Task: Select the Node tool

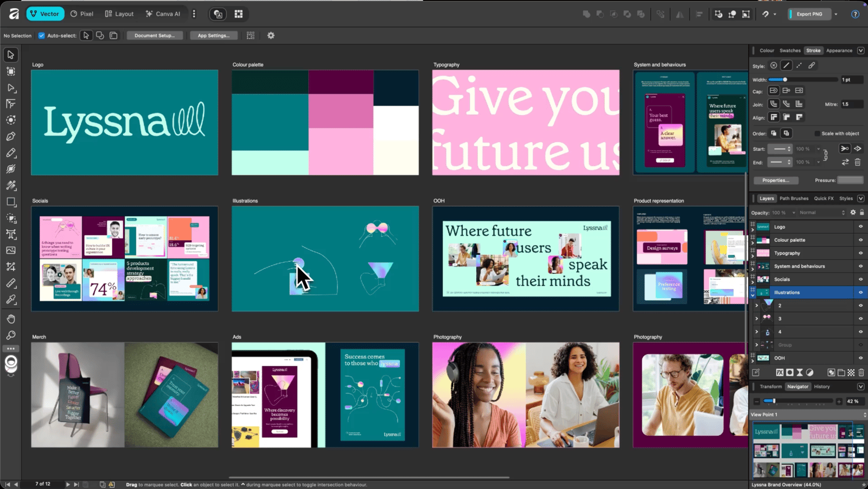Action: 11,87
